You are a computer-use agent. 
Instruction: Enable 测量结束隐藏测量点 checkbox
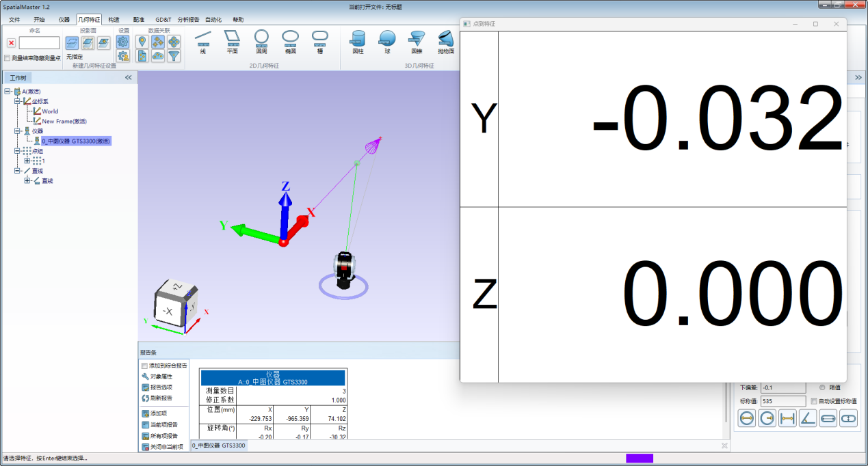coord(8,58)
